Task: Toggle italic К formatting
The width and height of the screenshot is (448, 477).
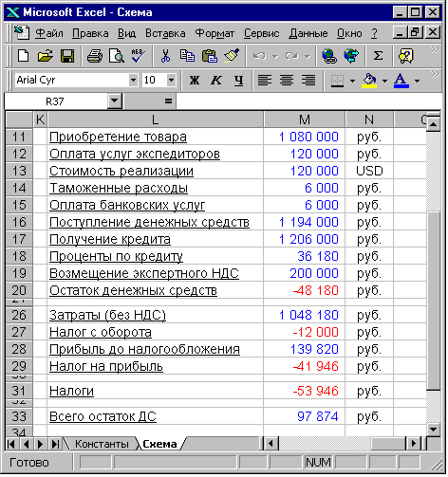Action: tap(216, 81)
